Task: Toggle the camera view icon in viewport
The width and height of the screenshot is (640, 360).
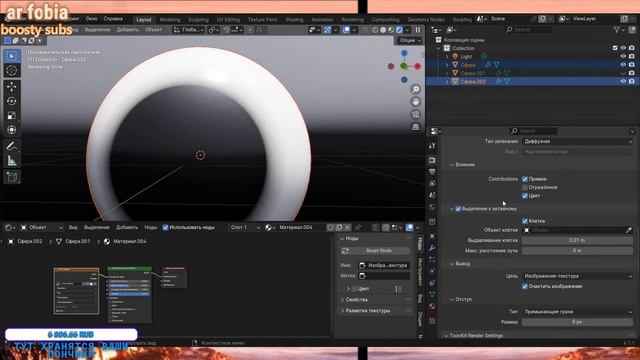Action: click(415, 114)
